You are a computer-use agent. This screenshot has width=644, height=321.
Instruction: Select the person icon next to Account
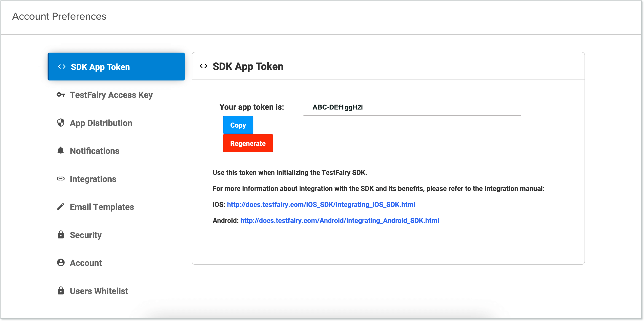coord(61,263)
